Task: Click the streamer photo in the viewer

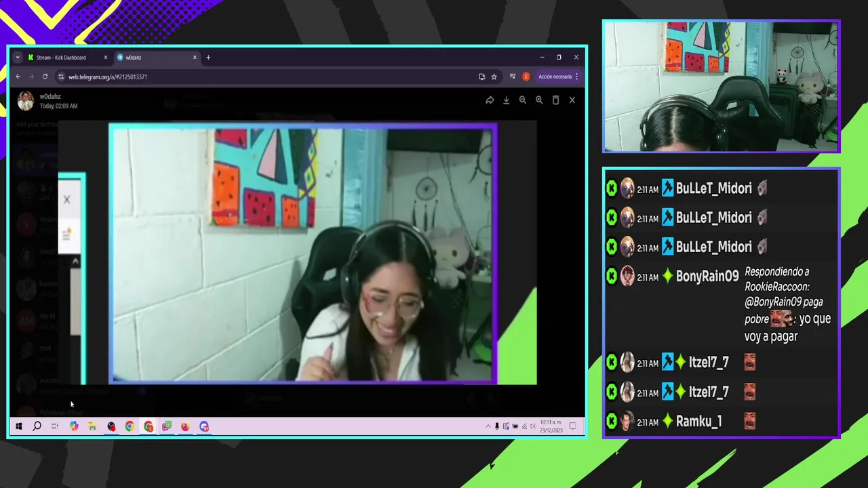Action: [303, 253]
